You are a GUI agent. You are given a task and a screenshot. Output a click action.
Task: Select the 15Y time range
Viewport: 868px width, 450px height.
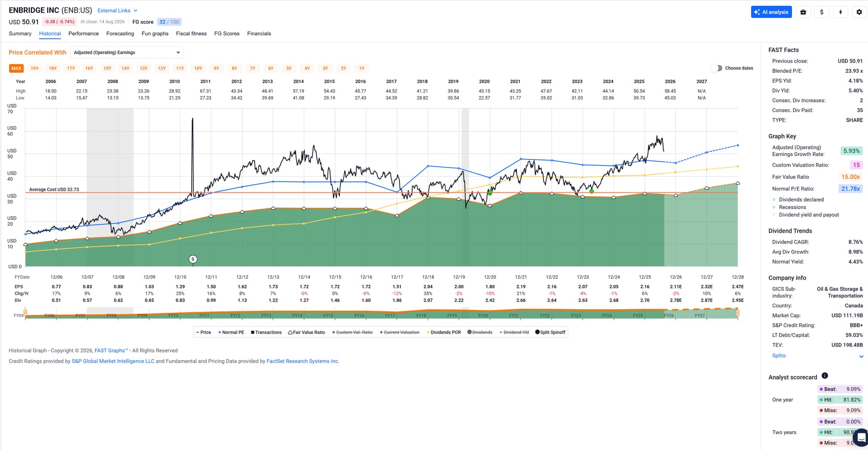tap(107, 68)
